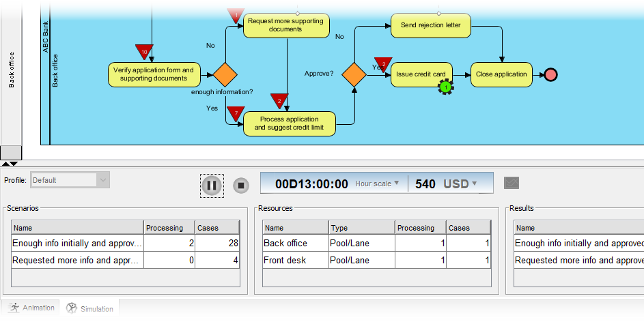Open the simulation chart icon
Image resolution: width=644 pixels, height=322 pixels.
[512, 183]
